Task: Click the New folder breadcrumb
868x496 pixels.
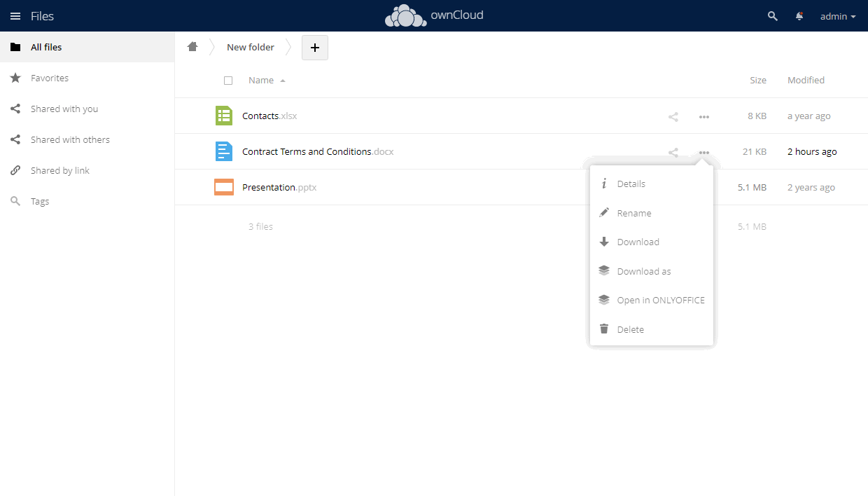Action: point(251,48)
